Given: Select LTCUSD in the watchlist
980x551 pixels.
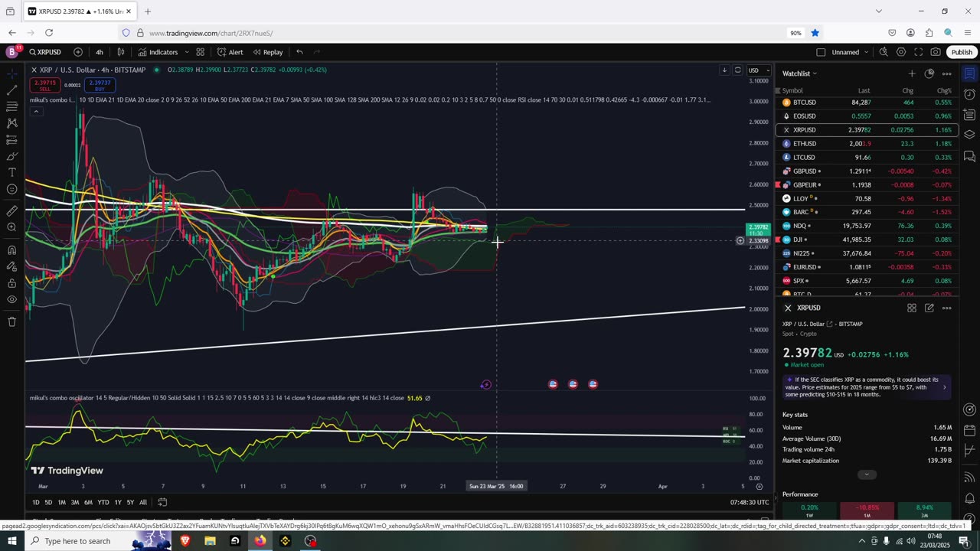Looking at the screenshot, I should pos(867,158).
